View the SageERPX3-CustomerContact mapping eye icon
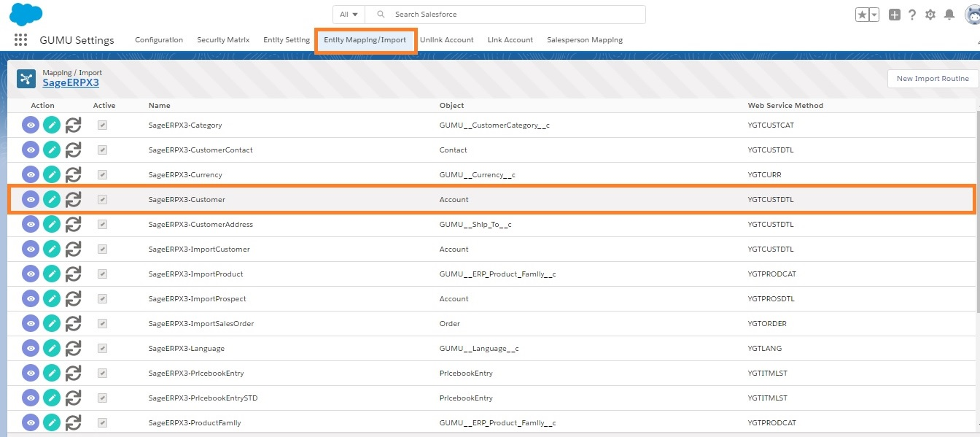Screen dimensions: 980x437 [x=31, y=150]
